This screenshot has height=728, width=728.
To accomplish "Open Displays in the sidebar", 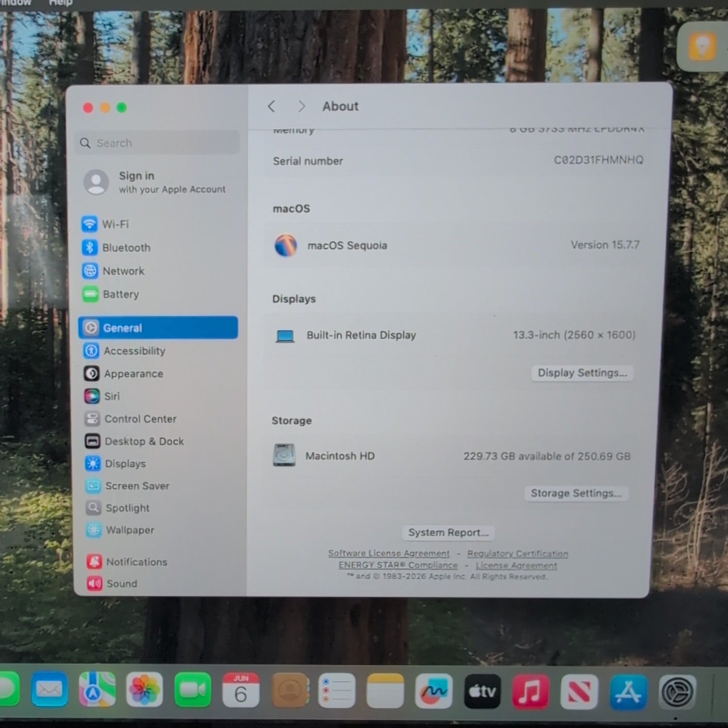I will coord(116,463).
